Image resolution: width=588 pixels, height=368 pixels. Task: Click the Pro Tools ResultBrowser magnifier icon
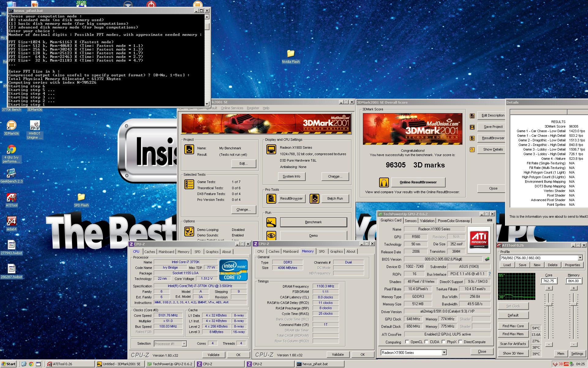(271, 199)
